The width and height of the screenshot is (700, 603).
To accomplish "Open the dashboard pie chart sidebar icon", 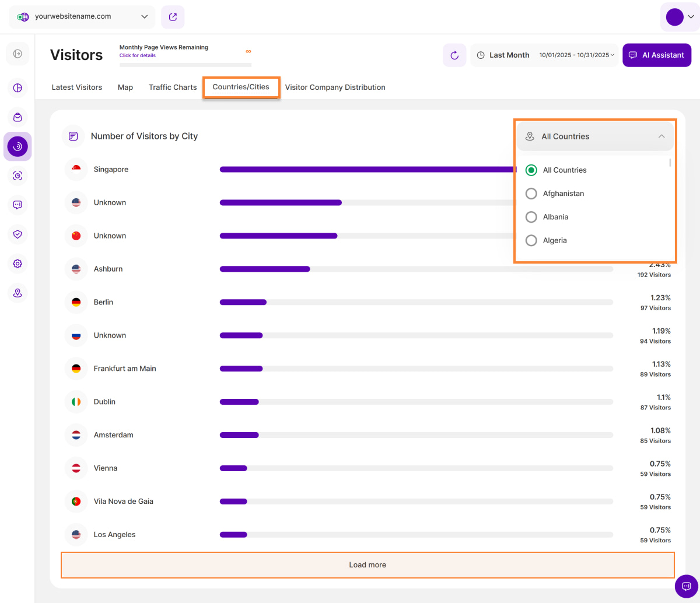I will (17, 88).
